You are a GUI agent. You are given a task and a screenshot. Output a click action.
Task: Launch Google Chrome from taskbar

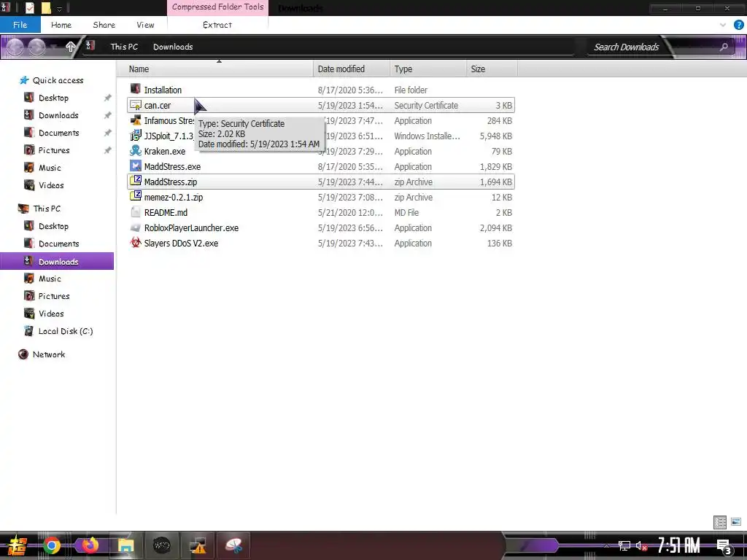[x=52, y=545]
